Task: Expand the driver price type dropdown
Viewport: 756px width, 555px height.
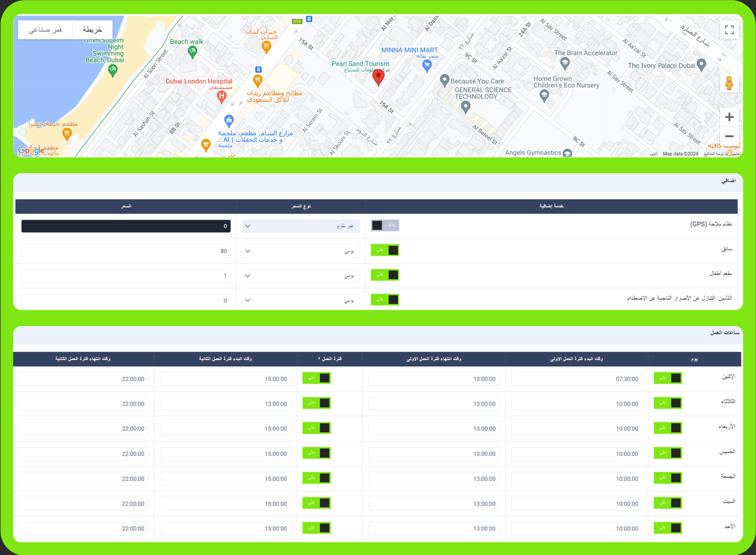Action: [x=301, y=251]
